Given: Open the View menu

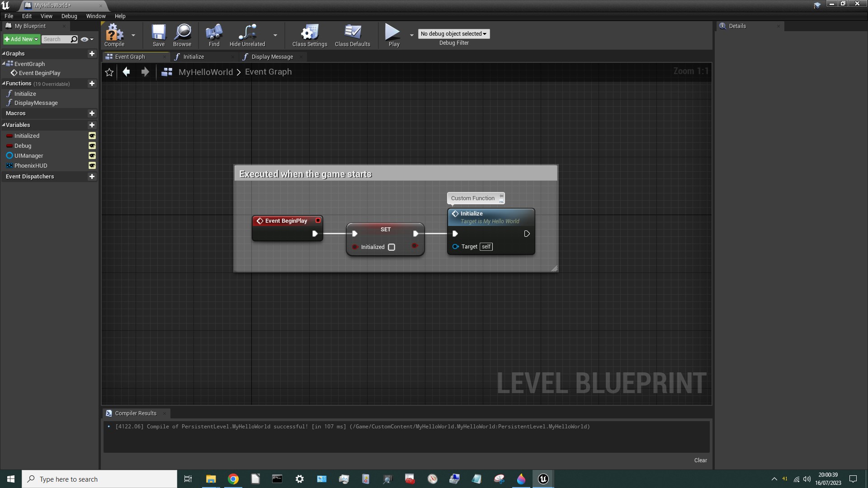Looking at the screenshot, I should pos(47,16).
